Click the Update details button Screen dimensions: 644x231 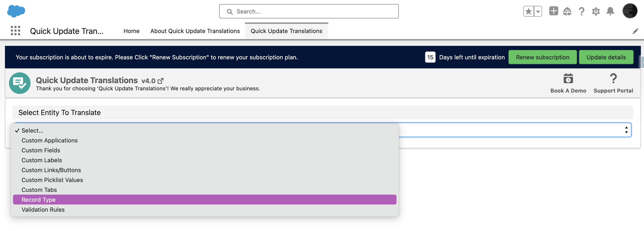tap(606, 57)
